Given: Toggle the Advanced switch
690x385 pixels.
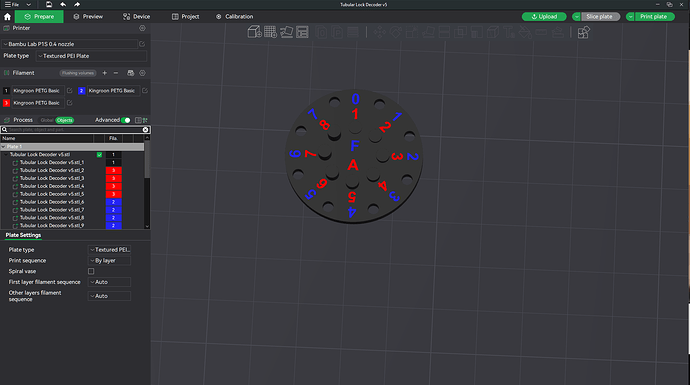Looking at the screenshot, I should point(125,120).
